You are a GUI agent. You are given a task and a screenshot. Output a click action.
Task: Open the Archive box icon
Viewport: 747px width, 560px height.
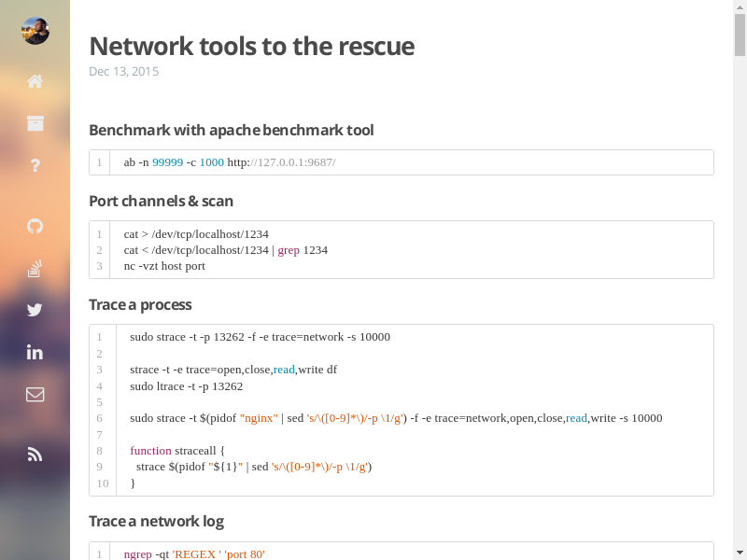click(35, 123)
